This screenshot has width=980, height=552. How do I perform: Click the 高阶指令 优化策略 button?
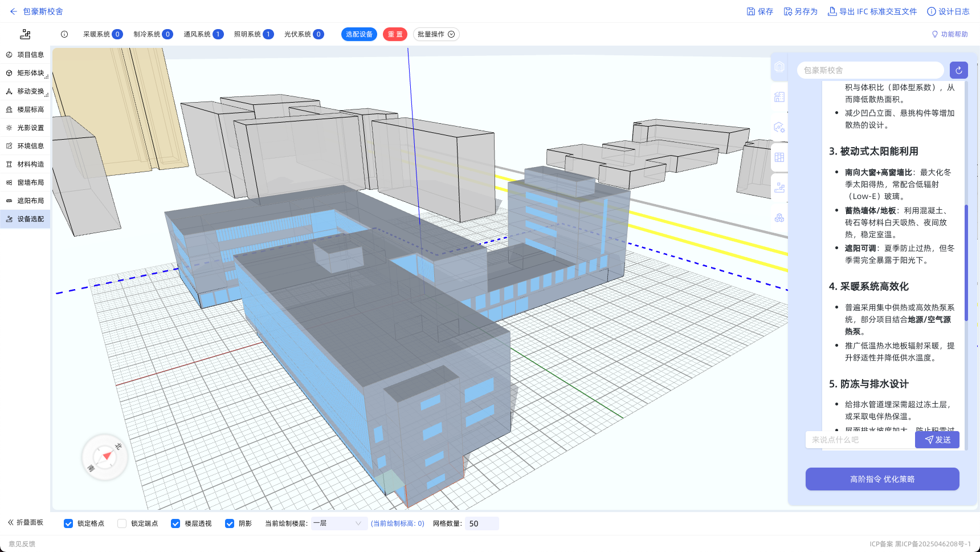pyautogui.click(x=882, y=479)
